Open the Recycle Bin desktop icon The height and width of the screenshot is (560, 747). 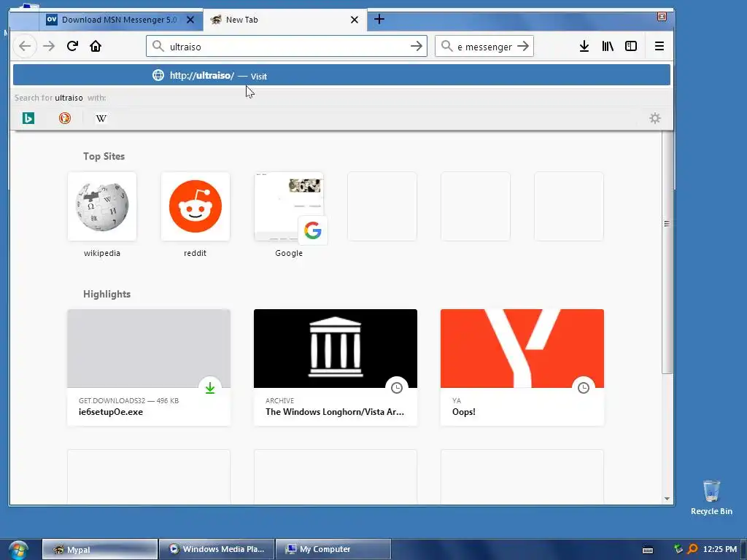click(711, 497)
